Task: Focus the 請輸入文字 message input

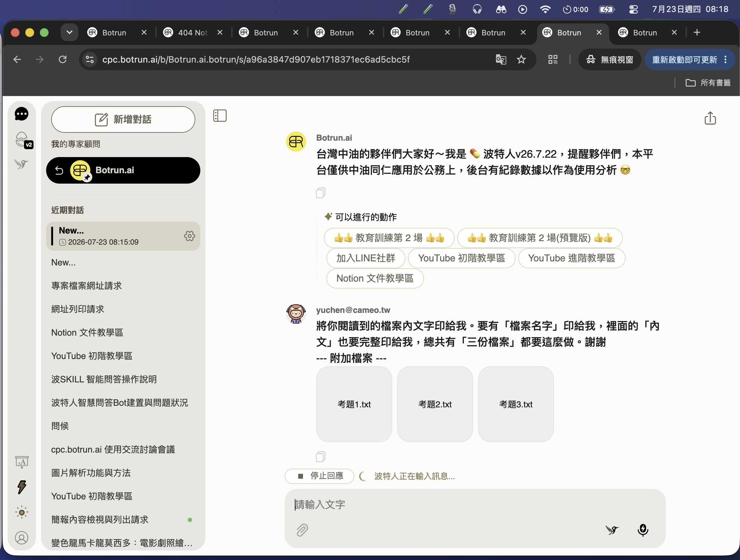Action: tap(474, 504)
